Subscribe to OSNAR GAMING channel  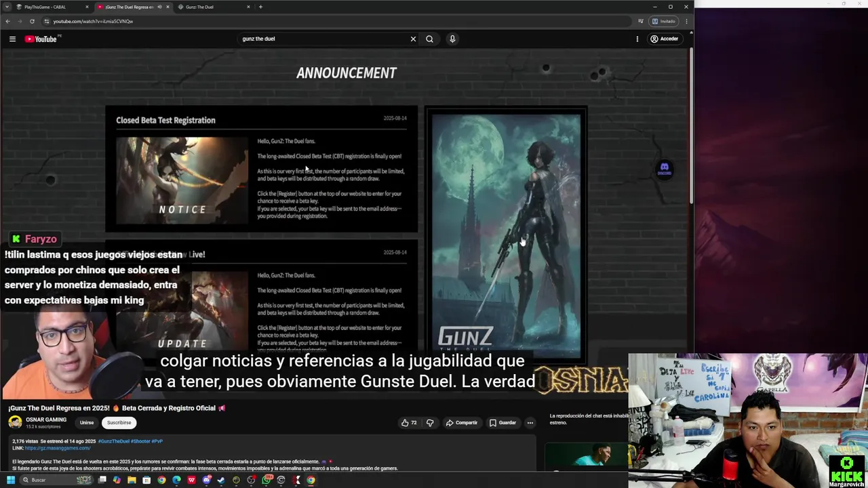pyautogui.click(x=119, y=422)
